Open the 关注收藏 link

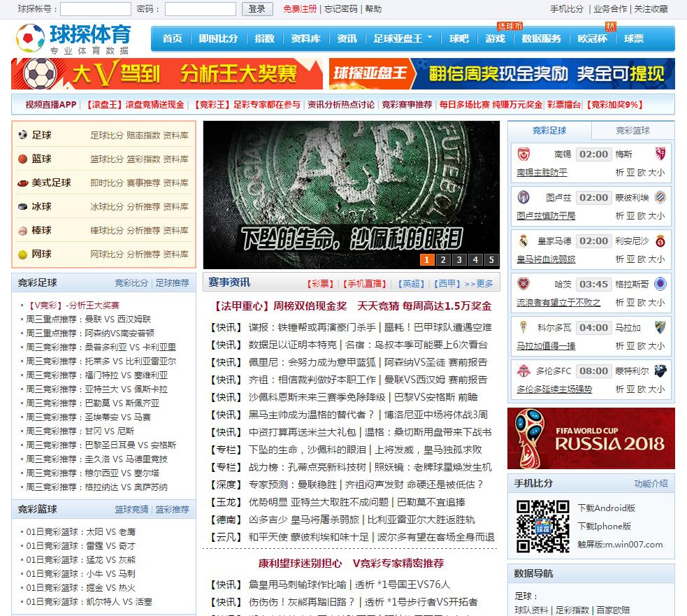[651, 9]
